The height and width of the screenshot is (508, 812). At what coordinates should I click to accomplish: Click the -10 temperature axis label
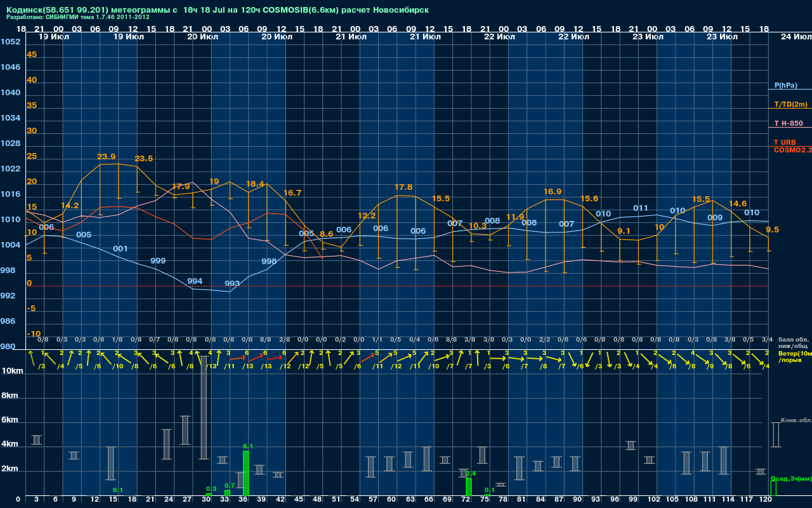point(34,334)
